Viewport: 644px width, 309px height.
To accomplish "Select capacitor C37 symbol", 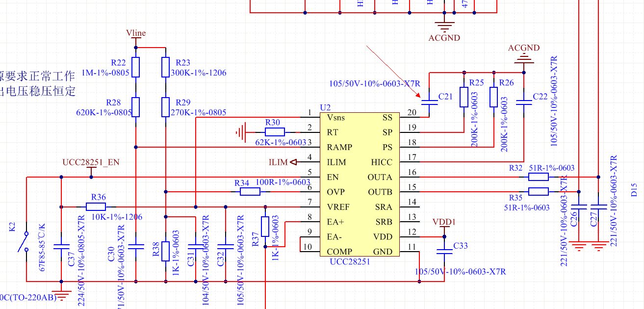I will [61, 246].
